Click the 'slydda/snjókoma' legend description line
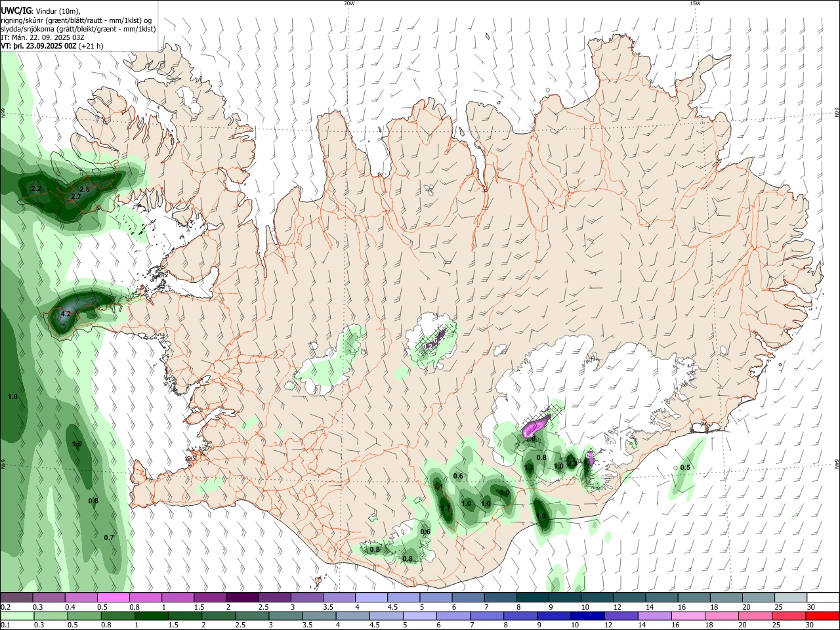Image resolution: width=840 pixels, height=630 pixels. click(x=78, y=29)
